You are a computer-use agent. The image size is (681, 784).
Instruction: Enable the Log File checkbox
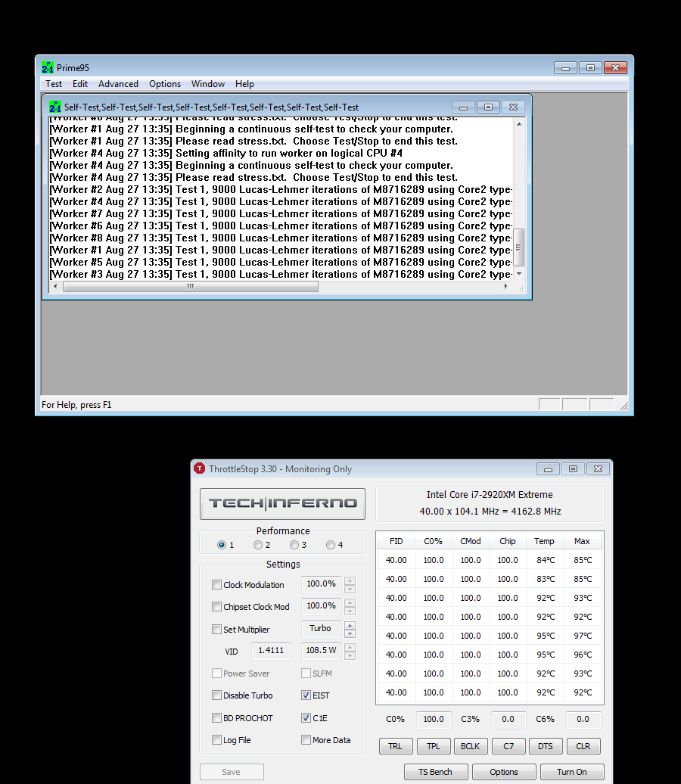[216, 739]
